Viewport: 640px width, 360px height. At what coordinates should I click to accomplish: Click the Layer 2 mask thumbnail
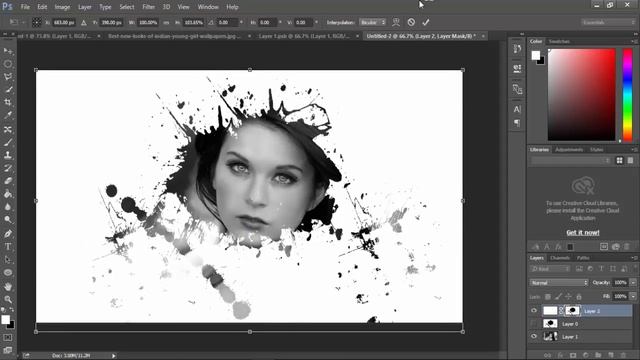pos(573,311)
